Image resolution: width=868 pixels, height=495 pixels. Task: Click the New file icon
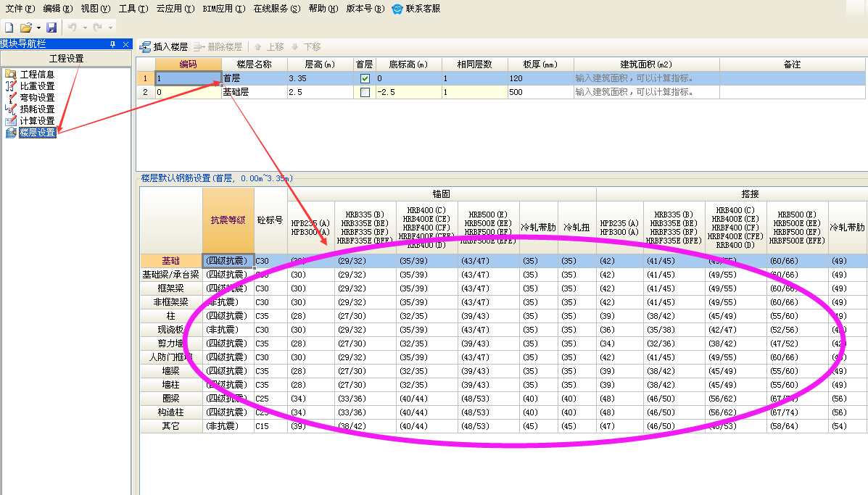click(x=9, y=27)
